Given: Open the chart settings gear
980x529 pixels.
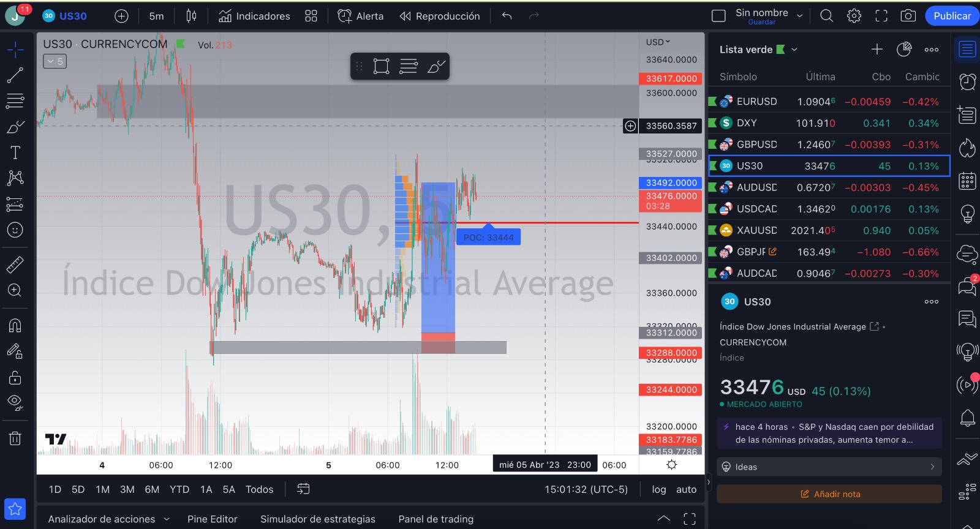Looking at the screenshot, I should click(854, 16).
